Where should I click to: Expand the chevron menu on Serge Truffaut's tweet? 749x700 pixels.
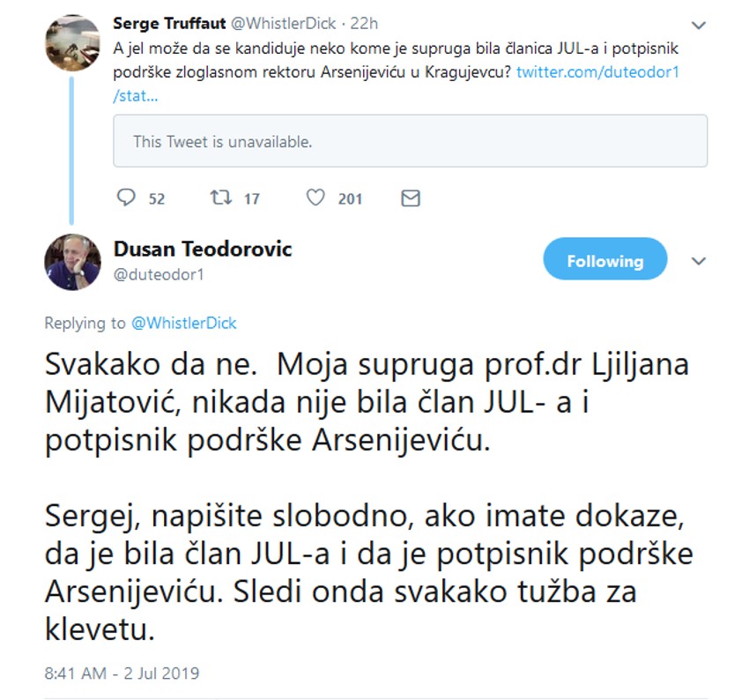[x=698, y=25]
